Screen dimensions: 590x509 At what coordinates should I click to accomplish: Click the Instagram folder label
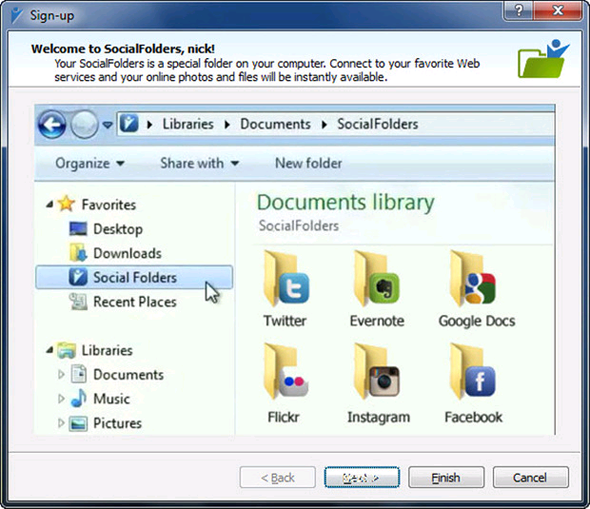pos(379,418)
